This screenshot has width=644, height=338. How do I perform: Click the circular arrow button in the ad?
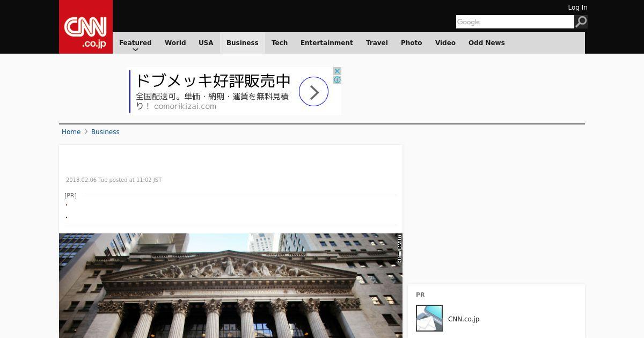313,92
